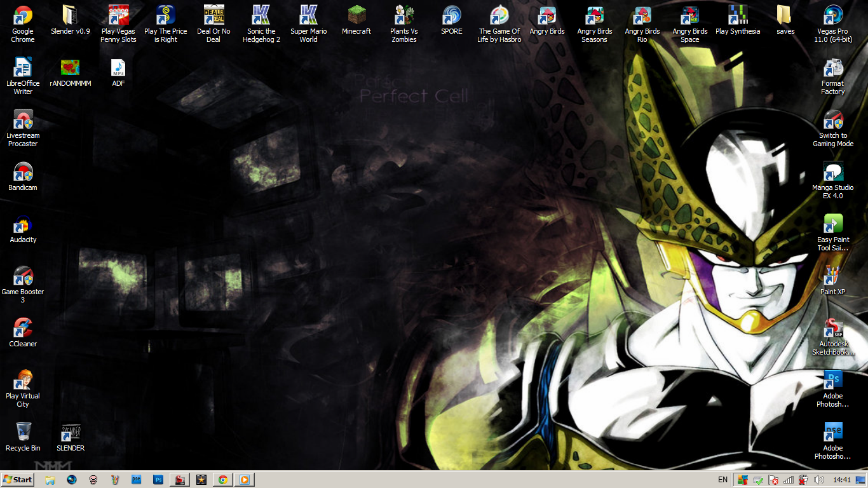Click the Show Desktop button in tray
Screen dimensions: 868x488
click(860, 480)
